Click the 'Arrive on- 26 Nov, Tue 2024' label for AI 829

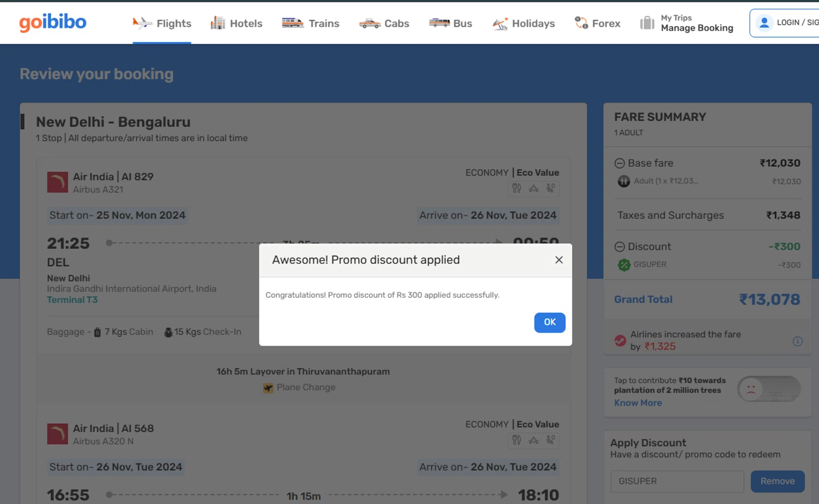click(x=488, y=215)
